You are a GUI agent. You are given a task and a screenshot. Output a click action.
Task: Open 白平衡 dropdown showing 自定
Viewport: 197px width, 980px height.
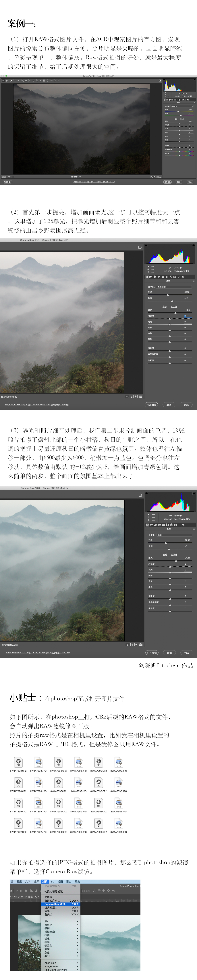click(x=175, y=535)
